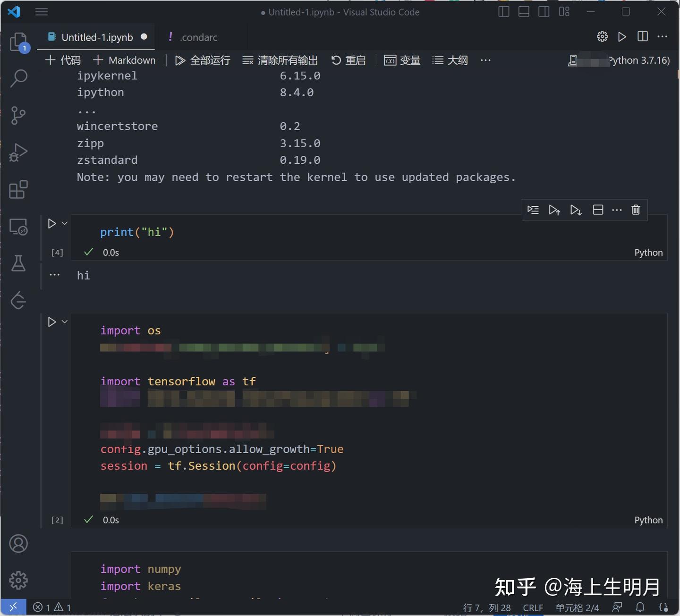Run all notebook cells with 全部运行
This screenshot has height=616, width=680.
click(203, 60)
